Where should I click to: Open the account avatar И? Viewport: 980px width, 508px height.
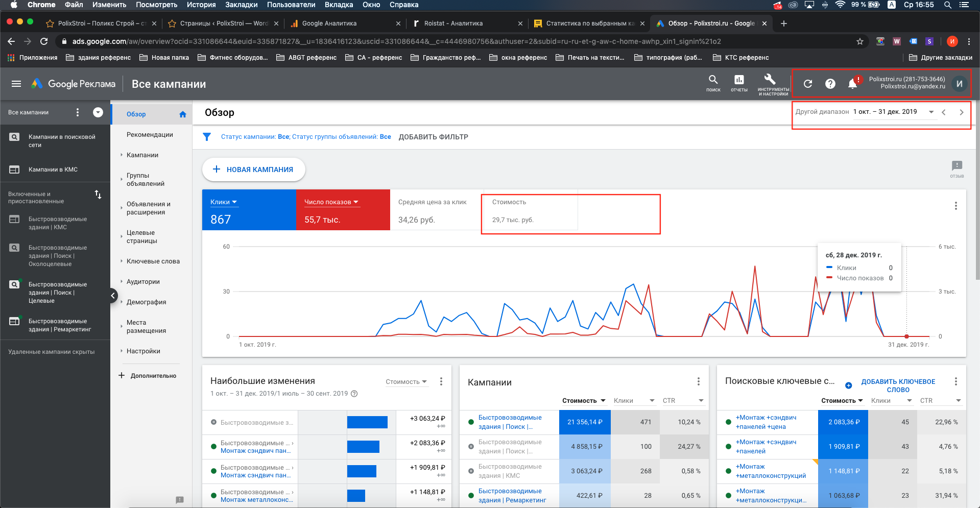tap(959, 84)
